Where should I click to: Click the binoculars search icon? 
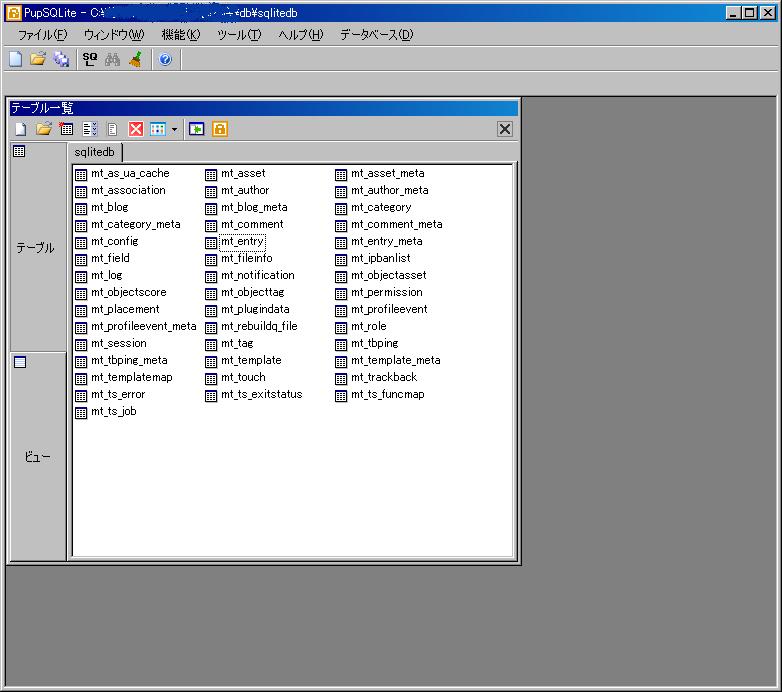(x=113, y=59)
